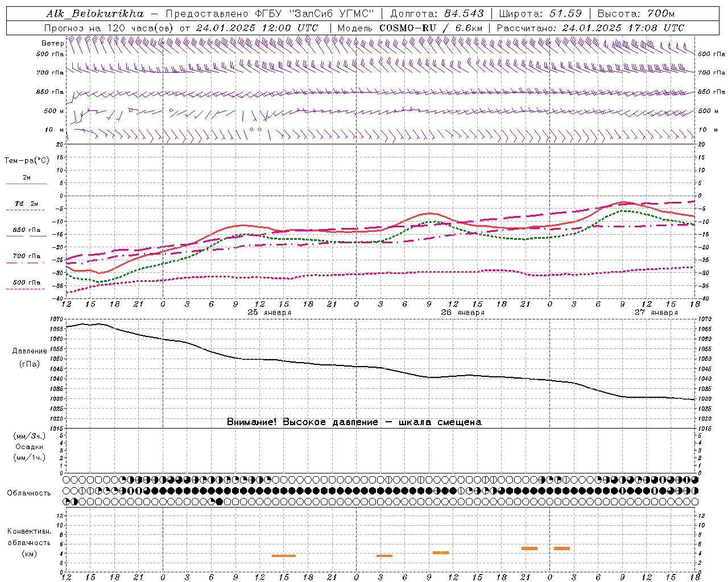
Task: Click the left 10 м wind level label
Action: click(55, 130)
